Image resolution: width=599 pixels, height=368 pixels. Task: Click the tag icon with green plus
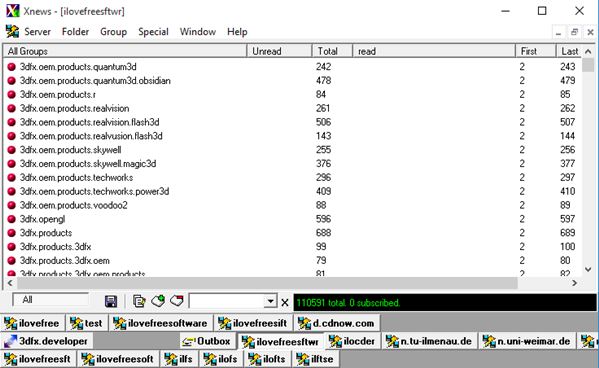[158, 302]
